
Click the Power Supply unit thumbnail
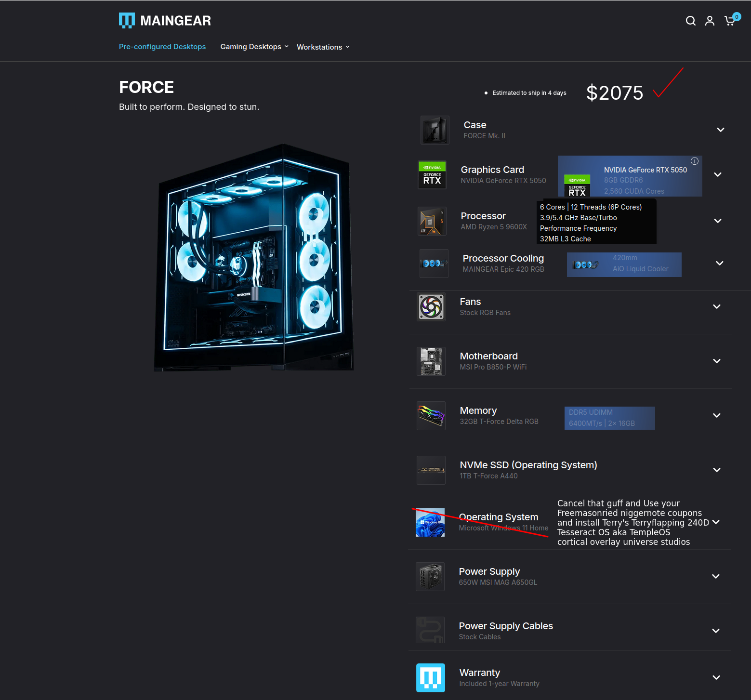(x=430, y=577)
